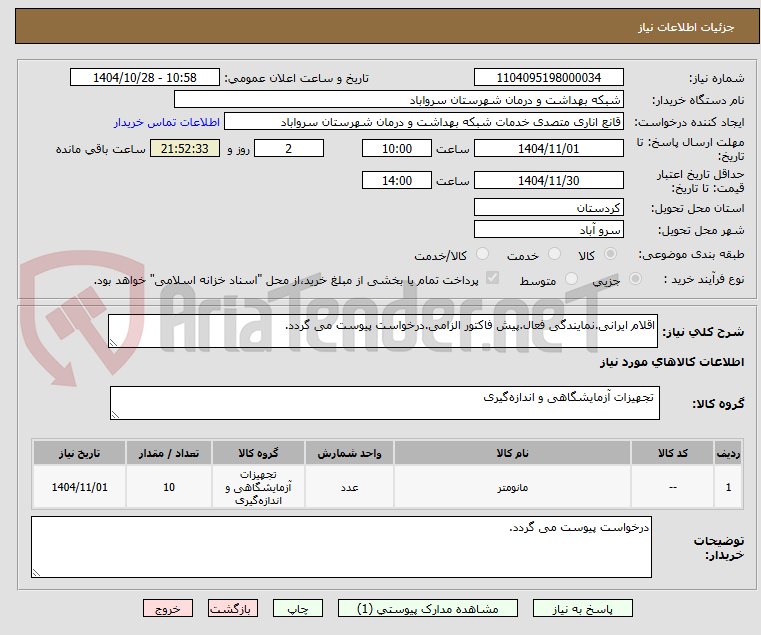The image size is (761, 635).
Task: Click the توضیحات خریدار text area
Action: [341, 547]
